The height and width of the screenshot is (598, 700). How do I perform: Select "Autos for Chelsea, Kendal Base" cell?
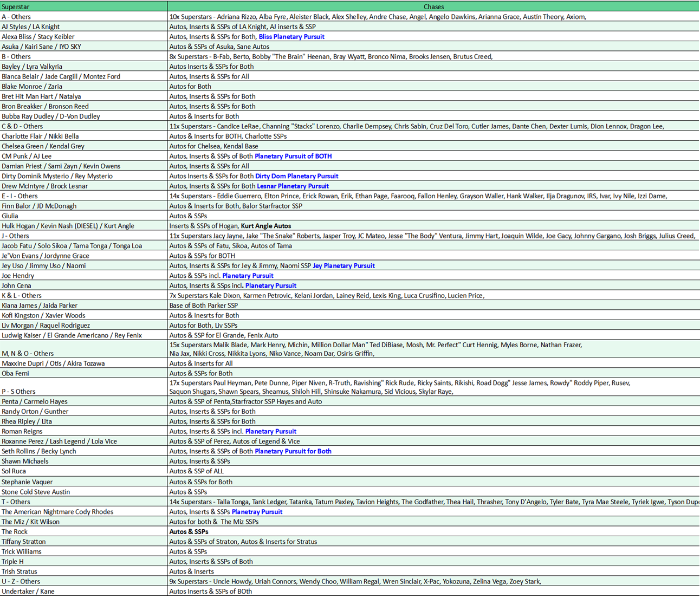pos(433,146)
